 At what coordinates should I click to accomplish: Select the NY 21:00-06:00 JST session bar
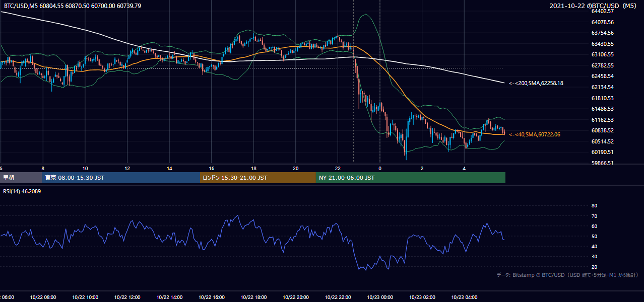pyautogui.click(x=411, y=178)
